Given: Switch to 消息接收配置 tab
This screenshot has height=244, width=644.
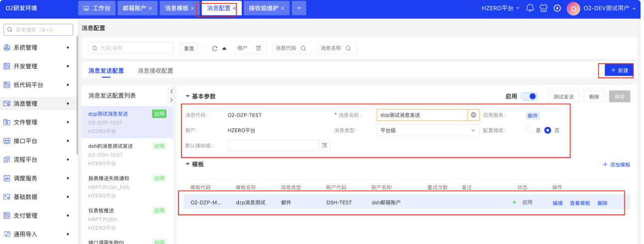Looking at the screenshot, I should [156, 71].
